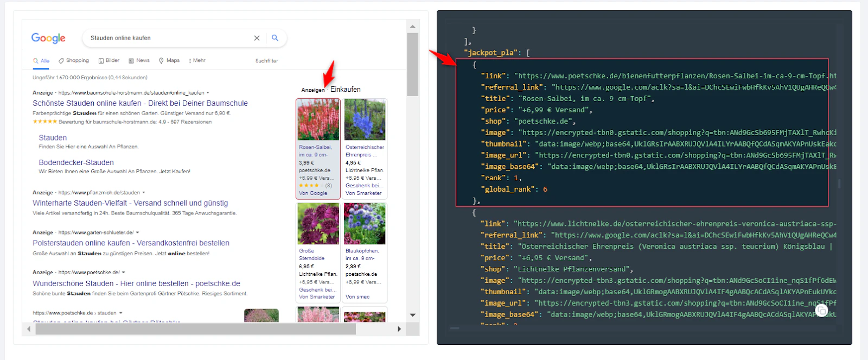Click the down arrow of the results scrollbar
The image size is (868, 360).
pos(413,315)
